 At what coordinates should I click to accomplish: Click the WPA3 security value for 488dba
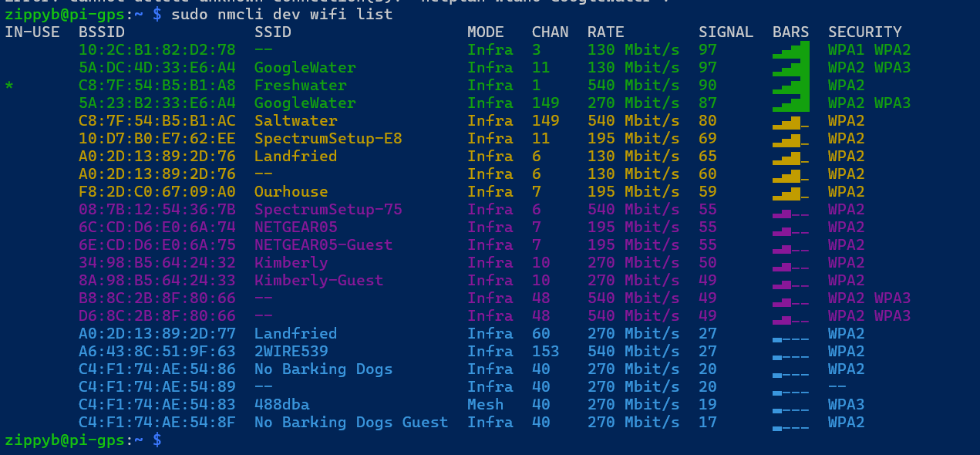[846, 405]
